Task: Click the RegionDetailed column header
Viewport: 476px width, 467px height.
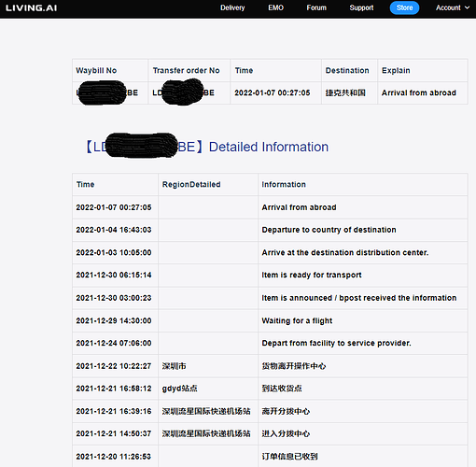Action: tap(191, 184)
